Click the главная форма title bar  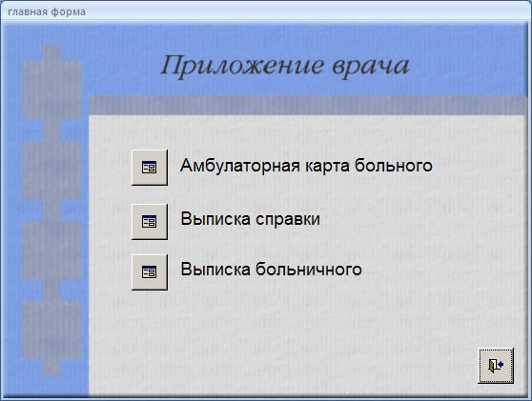266,11
